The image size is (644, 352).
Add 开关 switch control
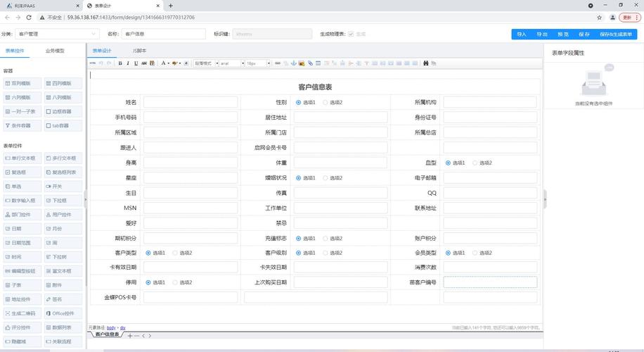(x=63, y=187)
